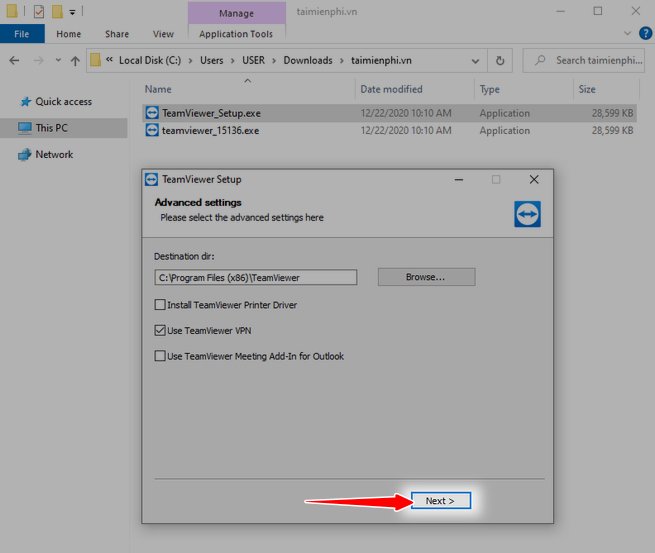The image size is (655, 553).
Task: Open Explorer Help question mark icon
Action: point(645,33)
